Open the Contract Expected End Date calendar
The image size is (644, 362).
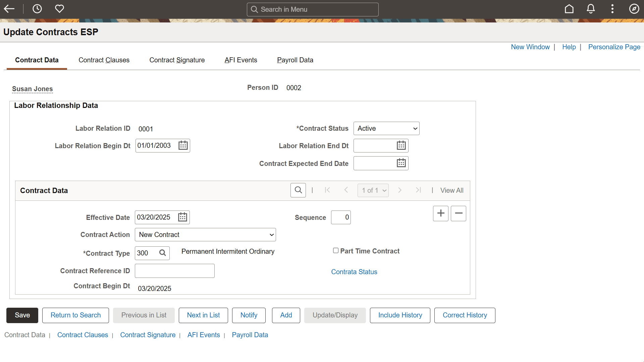click(x=401, y=163)
